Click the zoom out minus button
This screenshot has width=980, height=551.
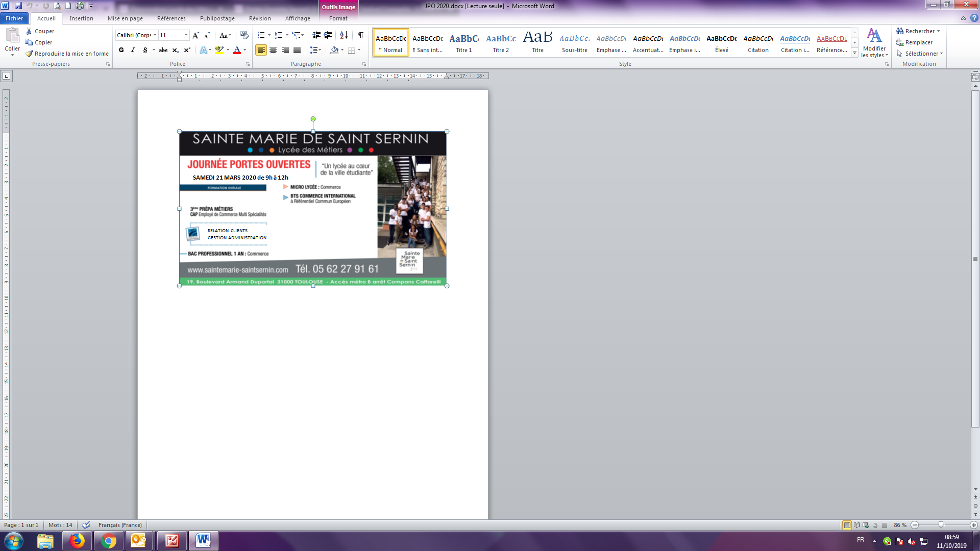pos(915,525)
